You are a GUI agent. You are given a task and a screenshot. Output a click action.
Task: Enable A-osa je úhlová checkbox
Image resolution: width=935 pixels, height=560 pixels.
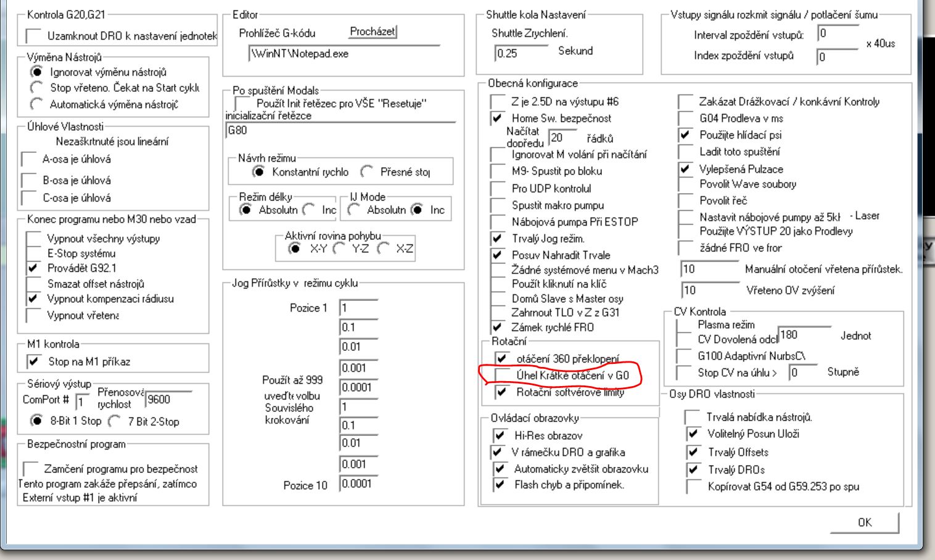point(28,160)
